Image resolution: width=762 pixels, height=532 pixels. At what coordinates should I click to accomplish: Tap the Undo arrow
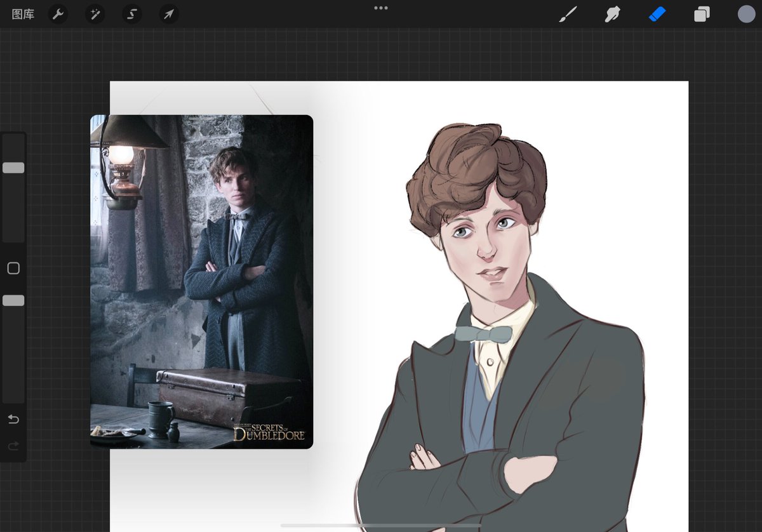point(13,419)
